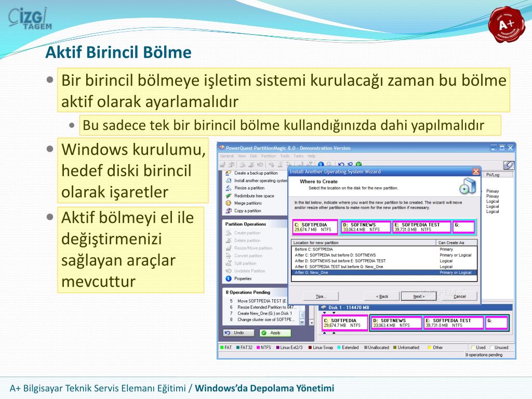Select C: SOFTPEDIA partition in the wizard map
532x399 pixels.
click(x=315, y=227)
